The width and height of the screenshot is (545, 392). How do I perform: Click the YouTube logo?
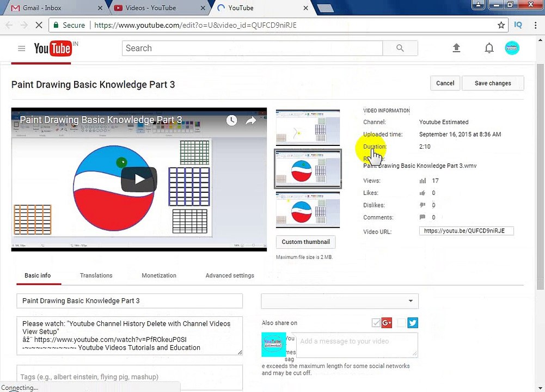[53, 48]
